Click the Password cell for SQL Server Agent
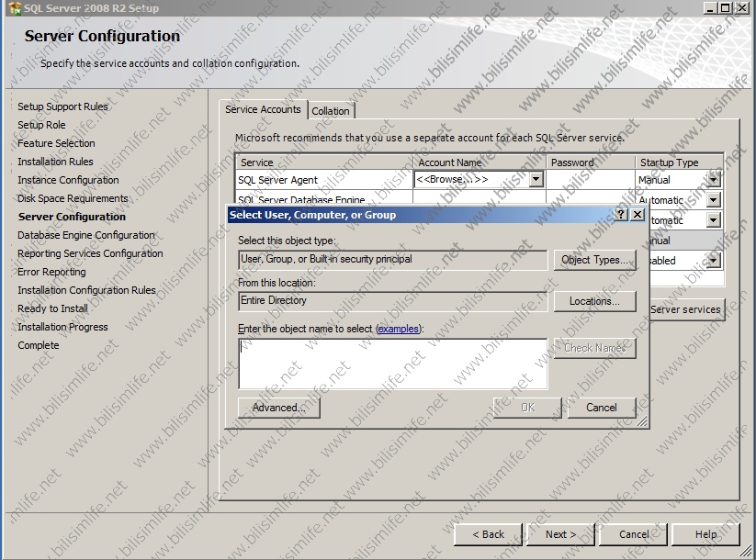Image resolution: width=756 pixels, height=560 pixels. [591, 180]
